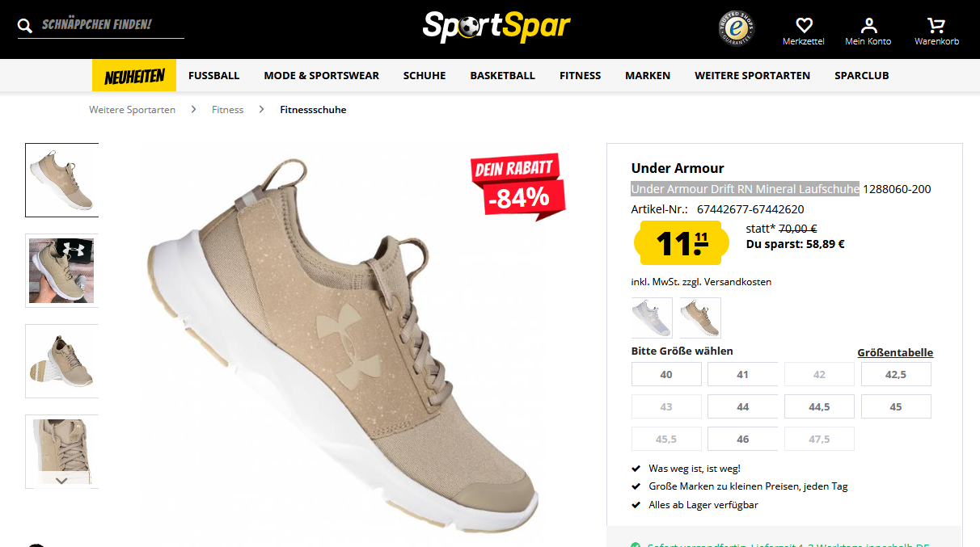The height and width of the screenshot is (547, 980).
Task: Click the search magnifier icon
Action: click(x=25, y=26)
